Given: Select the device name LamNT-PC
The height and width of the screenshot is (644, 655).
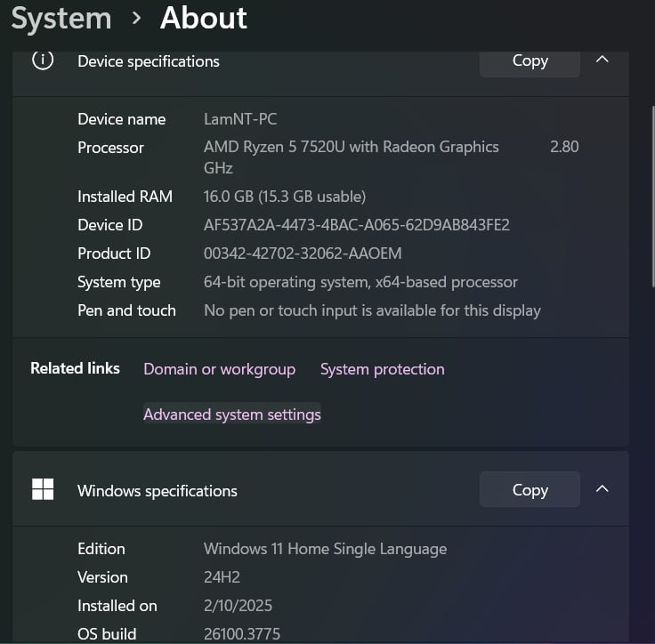Looking at the screenshot, I should (x=240, y=119).
